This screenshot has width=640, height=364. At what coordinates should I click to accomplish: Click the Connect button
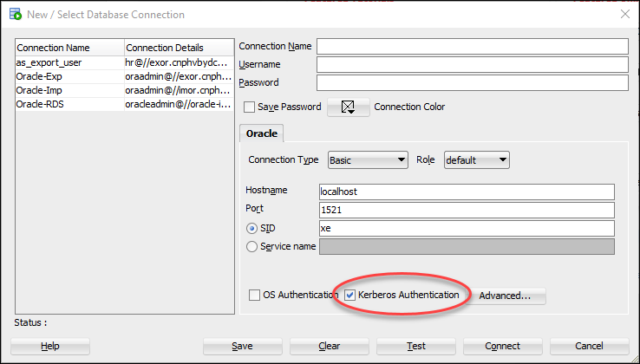(503, 346)
